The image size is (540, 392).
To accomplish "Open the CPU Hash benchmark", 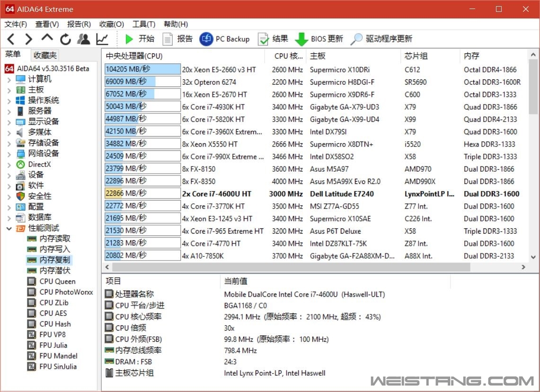I will [x=49, y=324].
